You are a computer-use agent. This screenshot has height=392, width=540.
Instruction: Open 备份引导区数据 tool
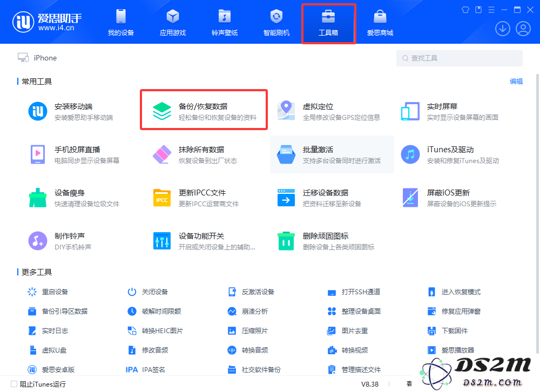point(58,312)
